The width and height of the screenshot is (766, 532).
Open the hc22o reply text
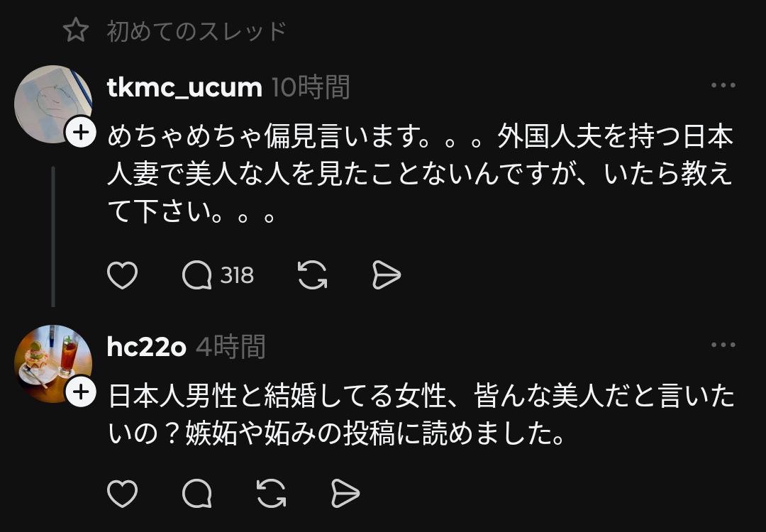[421, 415]
